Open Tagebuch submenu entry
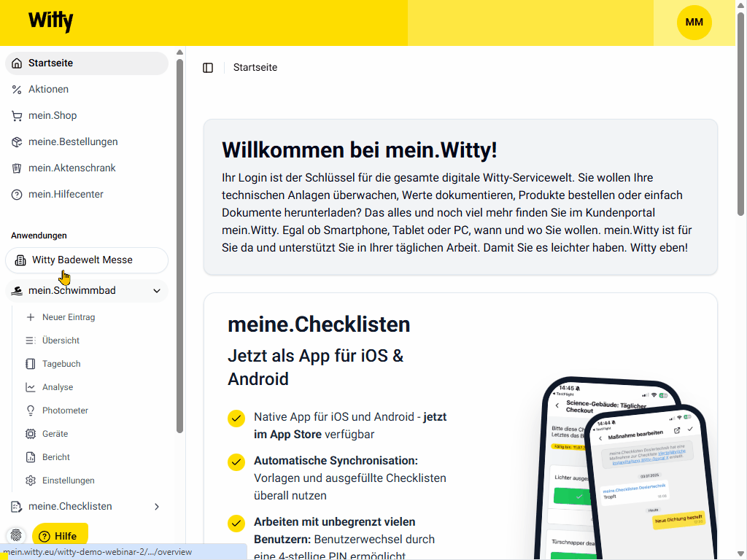 coord(61,364)
